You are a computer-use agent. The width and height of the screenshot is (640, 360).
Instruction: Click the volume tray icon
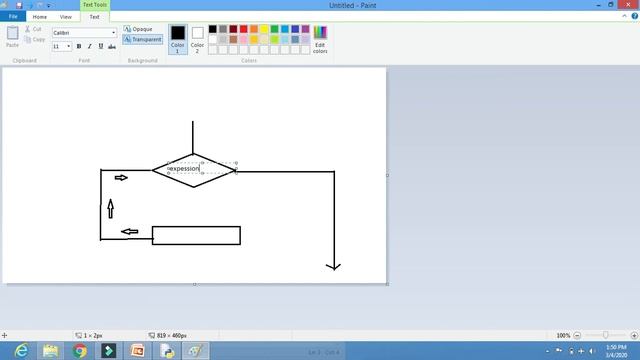591,351
